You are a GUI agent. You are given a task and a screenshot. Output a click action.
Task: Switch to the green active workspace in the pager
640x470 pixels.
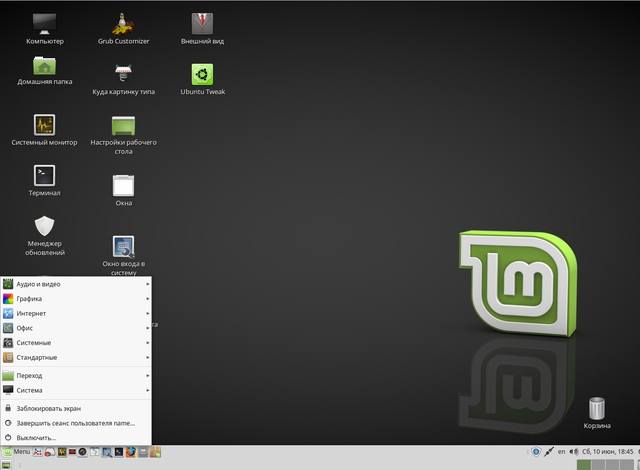click(584, 464)
